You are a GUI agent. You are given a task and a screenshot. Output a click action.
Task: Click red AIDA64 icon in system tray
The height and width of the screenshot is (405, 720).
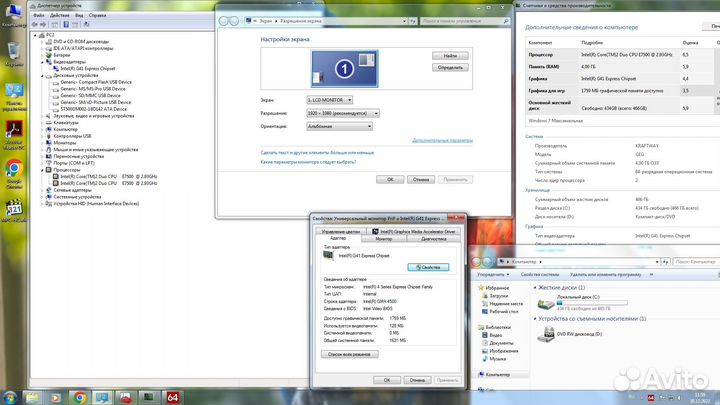pos(651,398)
